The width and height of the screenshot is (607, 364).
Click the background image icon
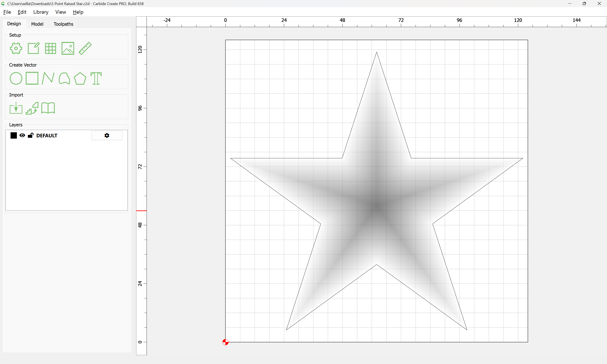point(68,48)
